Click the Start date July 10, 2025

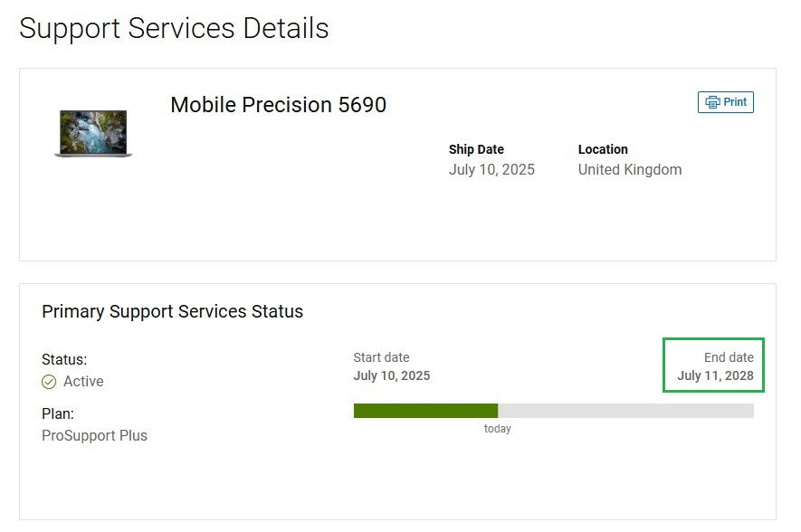(x=392, y=375)
